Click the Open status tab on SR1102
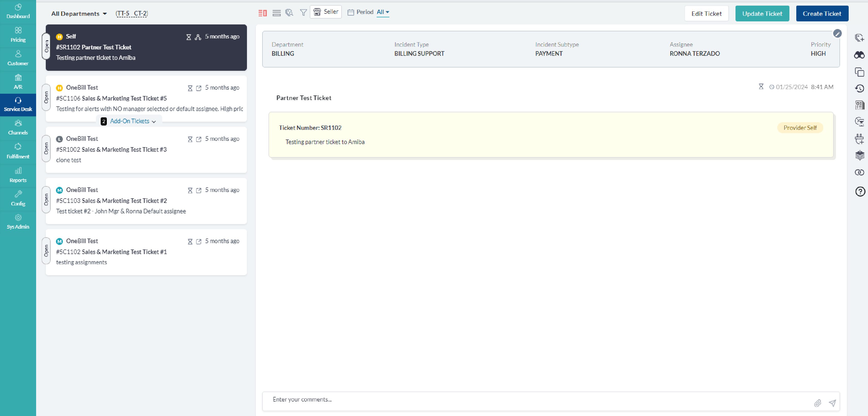Image resolution: width=868 pixels, height=416 pixels. pos(46,47)
